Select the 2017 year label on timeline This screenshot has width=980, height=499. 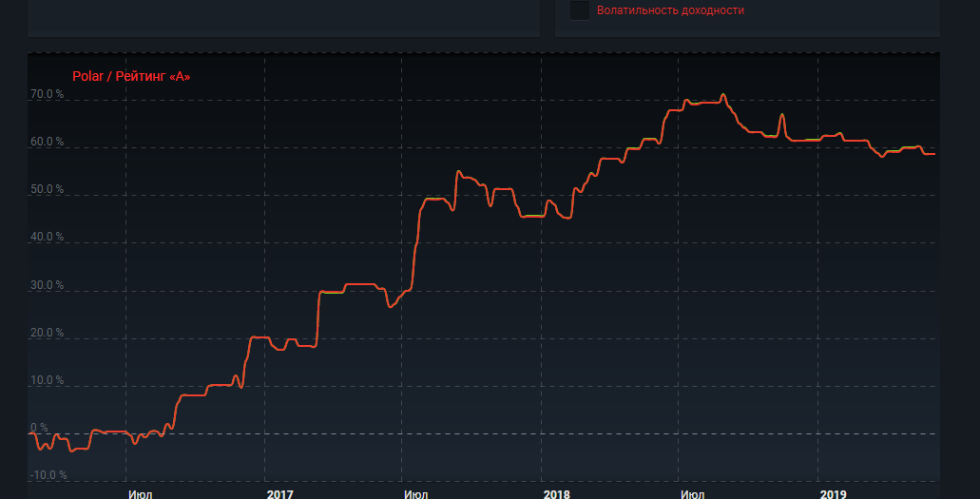[x=279, y=493]
